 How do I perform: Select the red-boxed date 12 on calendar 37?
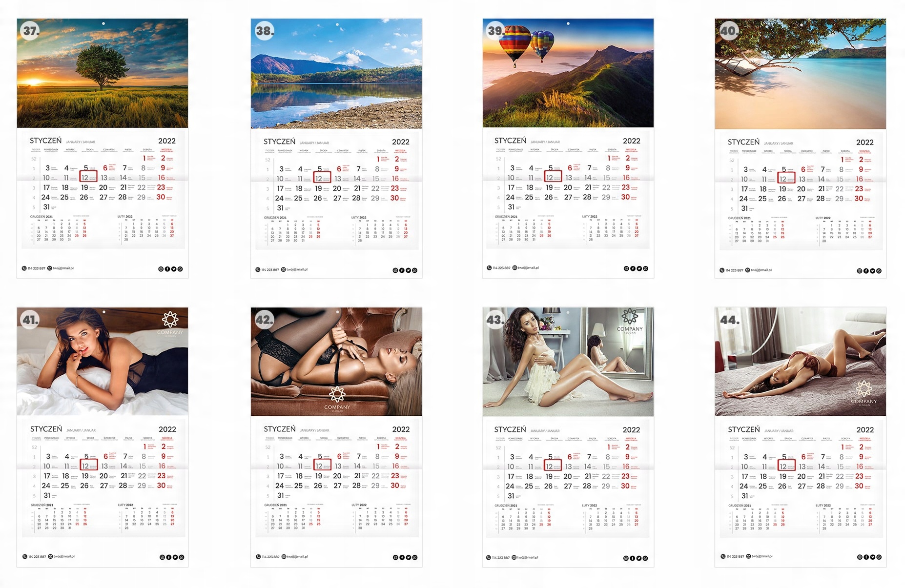(x=88, y=177)
